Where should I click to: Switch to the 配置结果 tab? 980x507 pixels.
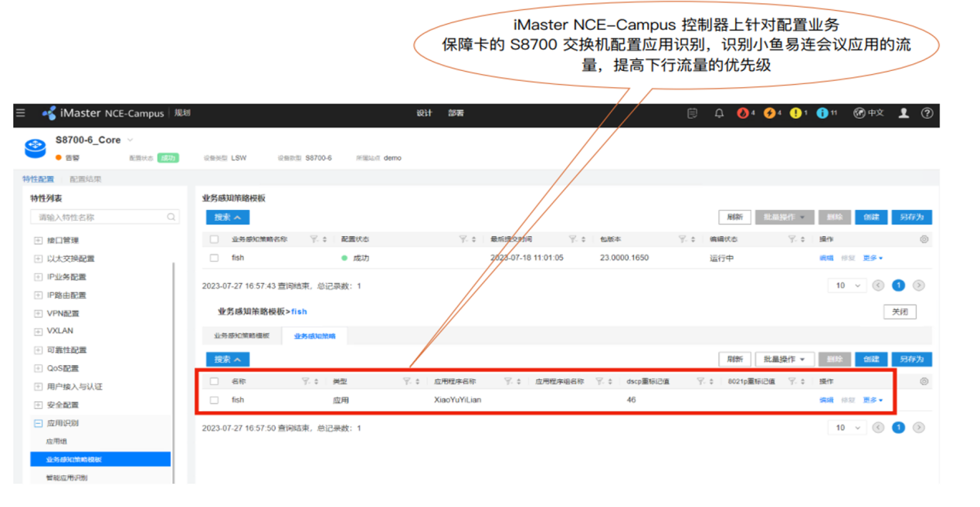tap(85, 179)
